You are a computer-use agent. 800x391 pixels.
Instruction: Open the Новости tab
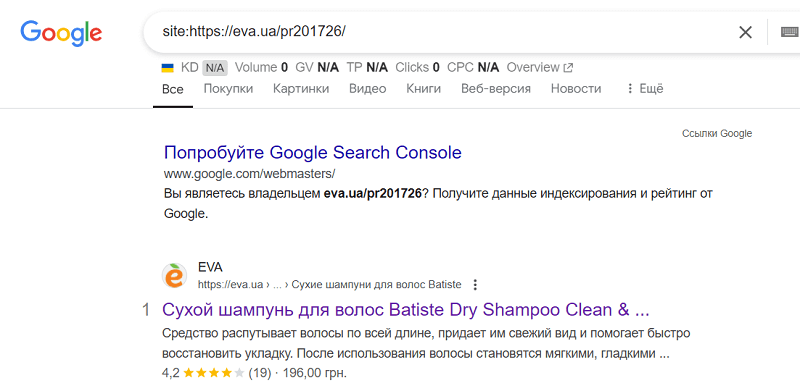[576, 89]
